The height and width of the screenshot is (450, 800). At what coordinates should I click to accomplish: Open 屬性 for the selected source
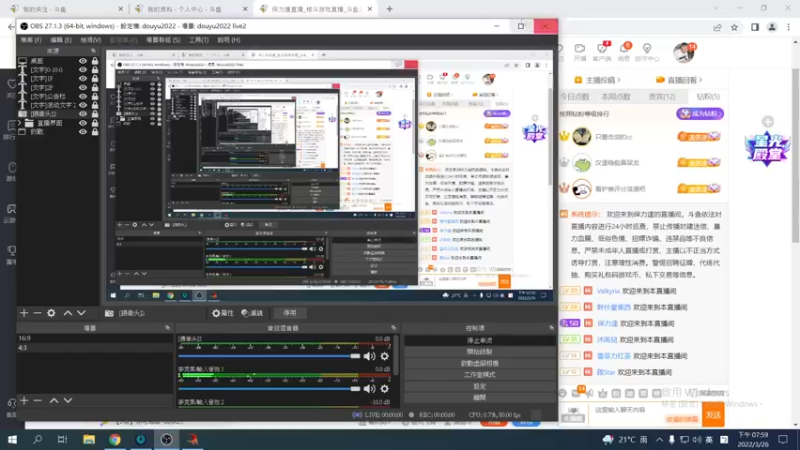coord(223,313)
